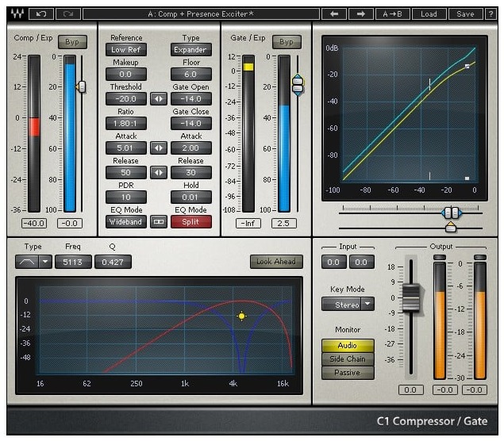504x441 pixels.
Task: Click the undo arrow icon
Action: [x=41, y=14]
